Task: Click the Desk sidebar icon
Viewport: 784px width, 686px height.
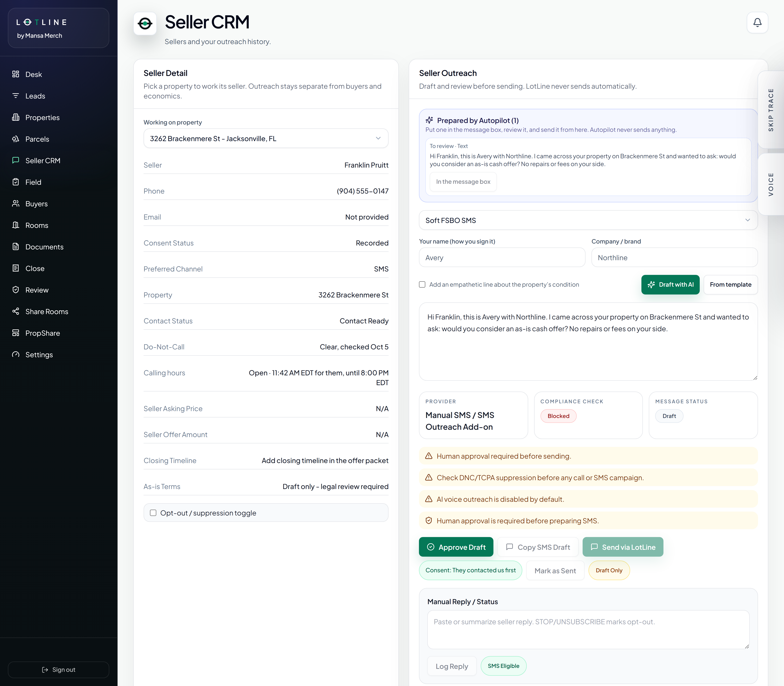Action: coord(16,74)
